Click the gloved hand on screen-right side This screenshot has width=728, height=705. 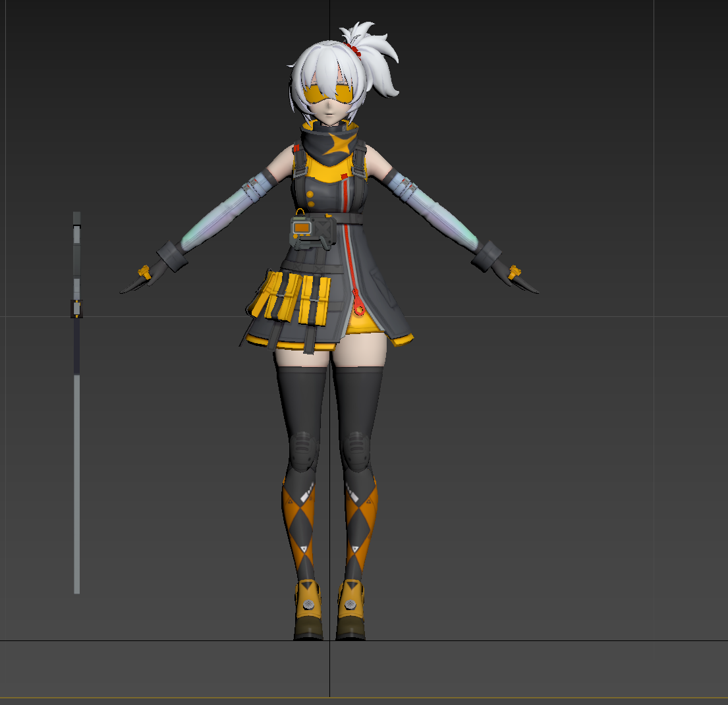pos(517,278)
